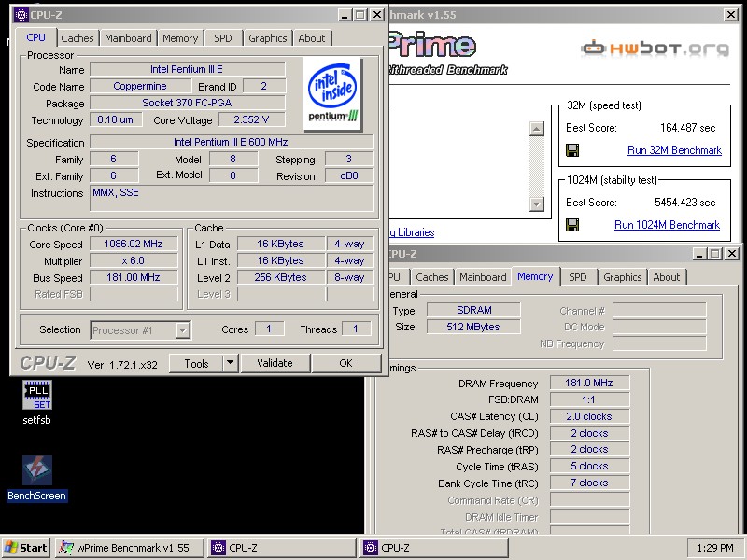The height and width of the screenshot is (560, 747).
Task: Click the Intel Pentium III logo
Action: 332,93
